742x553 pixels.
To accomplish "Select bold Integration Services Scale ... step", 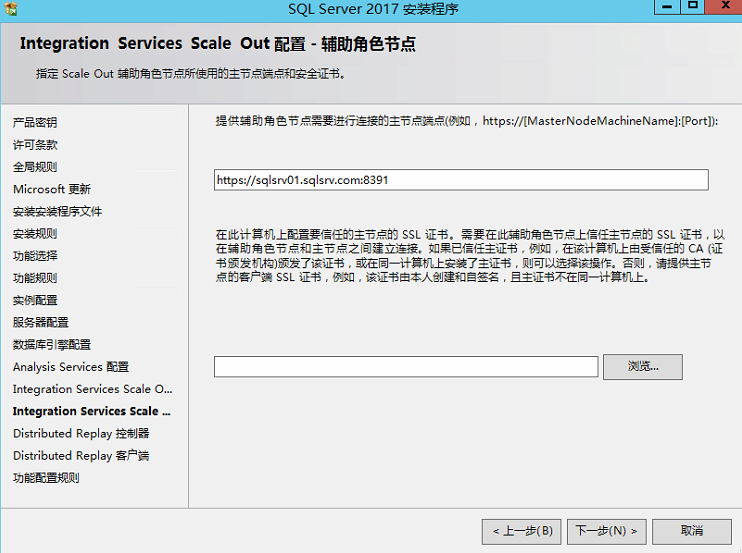I will (91, 412).
